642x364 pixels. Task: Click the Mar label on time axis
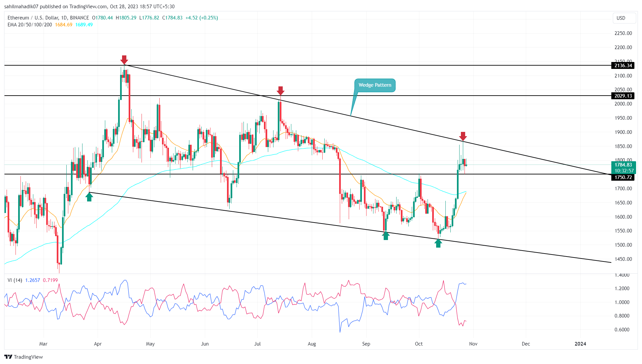[x=43, y=344]
